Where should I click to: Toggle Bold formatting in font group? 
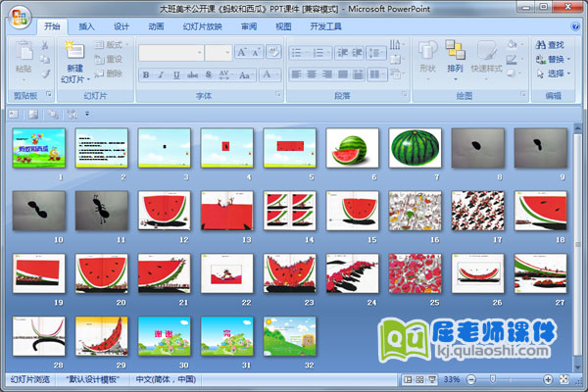click(x=146, y=74)
